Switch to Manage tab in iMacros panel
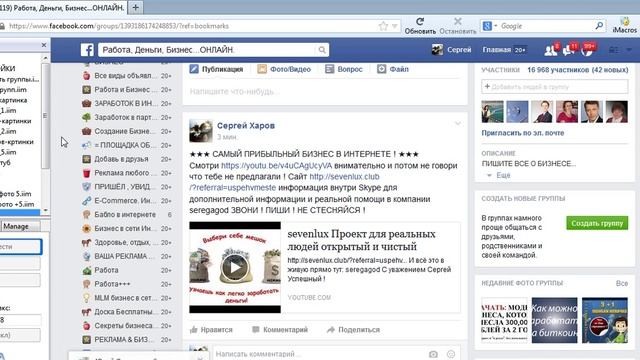The width and height of the screenshot is (640, 360). [20, 226]
